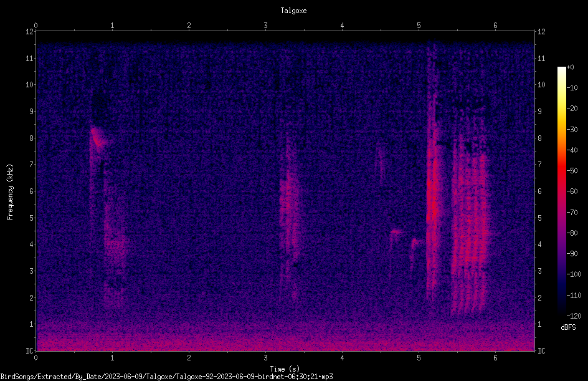Click the 2 tick label on bottom time axis
The height and width of the screenshot is (381, 588).
pos(189,358)
